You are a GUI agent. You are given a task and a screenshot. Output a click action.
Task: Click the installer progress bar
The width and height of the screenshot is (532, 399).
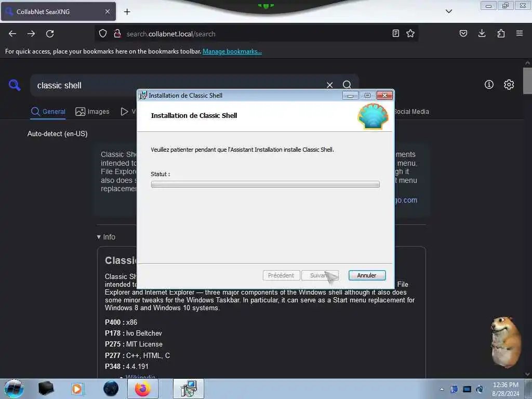[265, 184]
